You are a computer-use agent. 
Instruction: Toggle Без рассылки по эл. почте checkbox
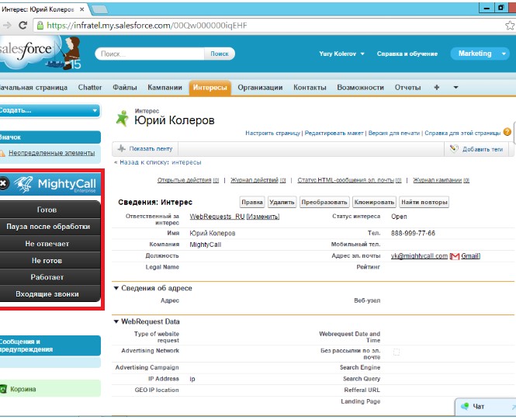[x=397, y=352]
